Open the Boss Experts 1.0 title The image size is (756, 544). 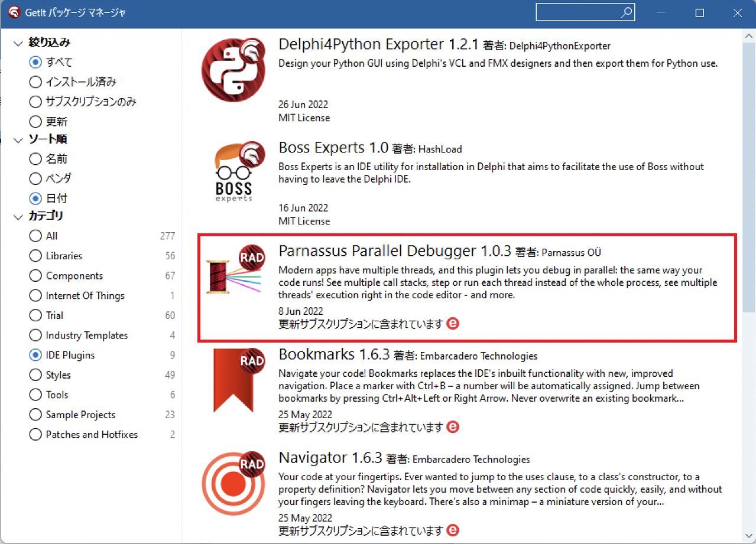(333, 147)
